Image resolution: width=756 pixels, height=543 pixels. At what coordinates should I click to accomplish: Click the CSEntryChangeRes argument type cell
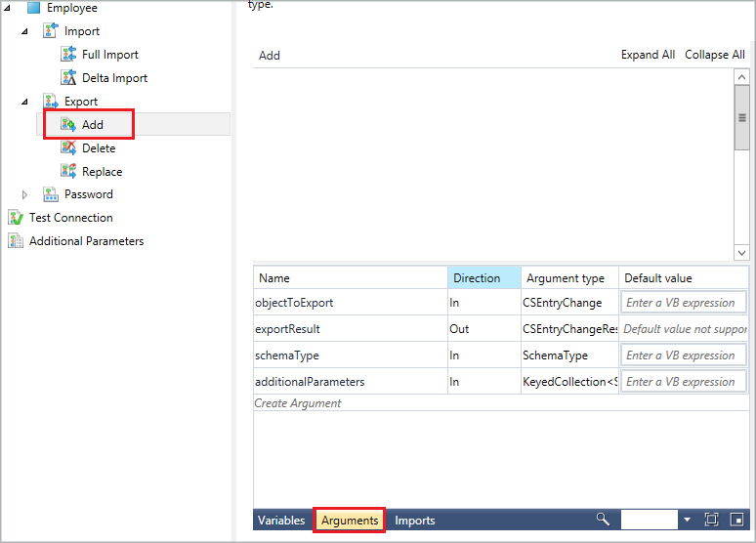coord(569,329)
